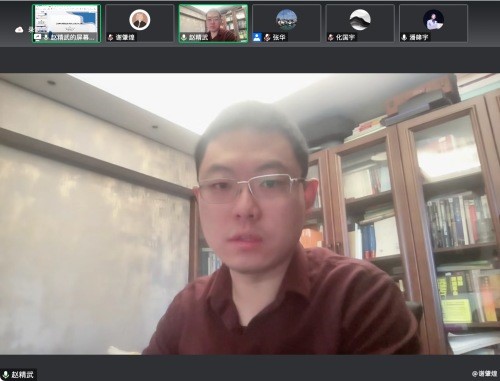
Task: Click the 赵精武 name label at bottom left
Action: point(22,375)
